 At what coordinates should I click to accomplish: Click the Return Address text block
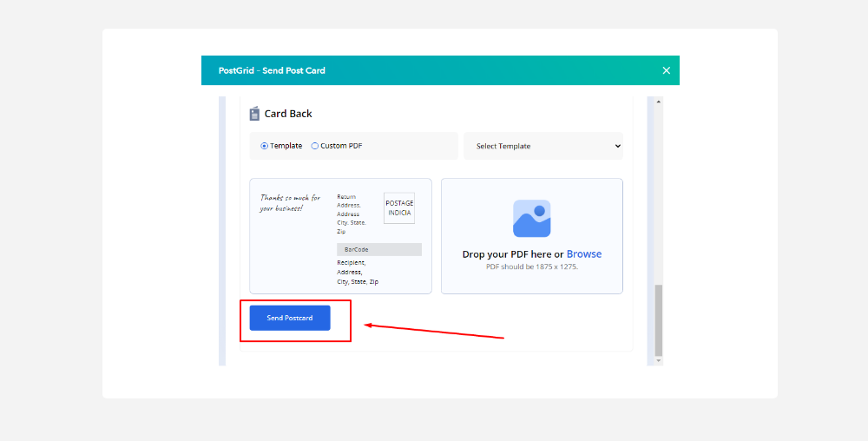[x=352, y=212]
